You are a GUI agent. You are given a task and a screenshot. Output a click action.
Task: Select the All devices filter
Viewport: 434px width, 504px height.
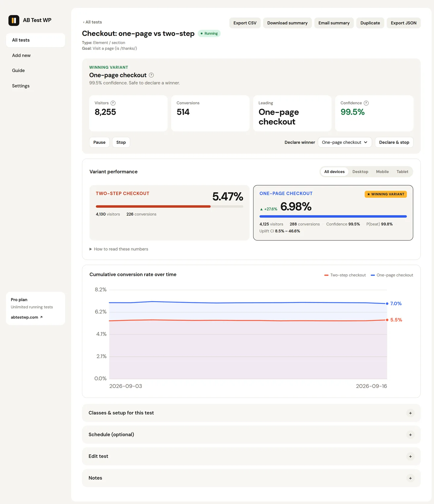(x=334, y=172)
